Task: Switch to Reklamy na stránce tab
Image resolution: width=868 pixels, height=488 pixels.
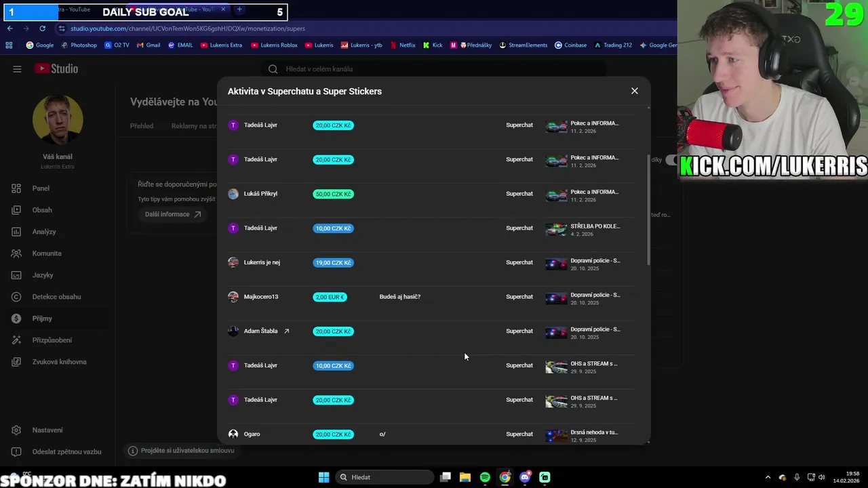Action: [x=194, y=125]
